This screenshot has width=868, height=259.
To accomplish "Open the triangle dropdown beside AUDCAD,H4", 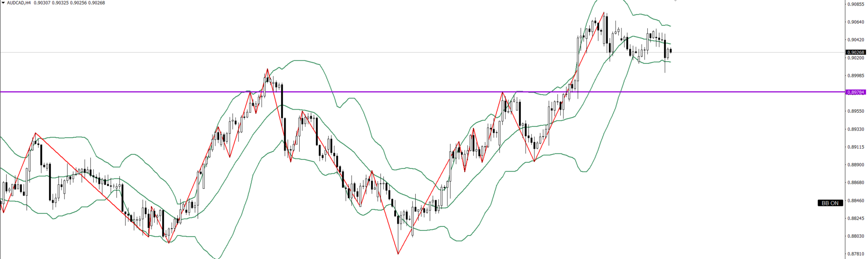I will tap(3, 3).
